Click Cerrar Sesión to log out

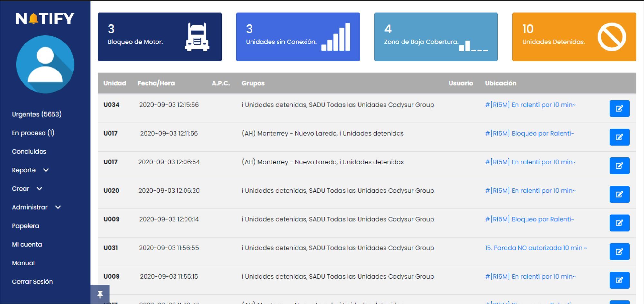(32, 282)
